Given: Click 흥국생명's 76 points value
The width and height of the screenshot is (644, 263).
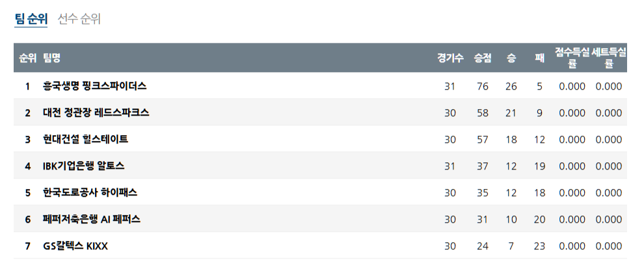Looking at the screenshot, I should click(x=482, y=86).
